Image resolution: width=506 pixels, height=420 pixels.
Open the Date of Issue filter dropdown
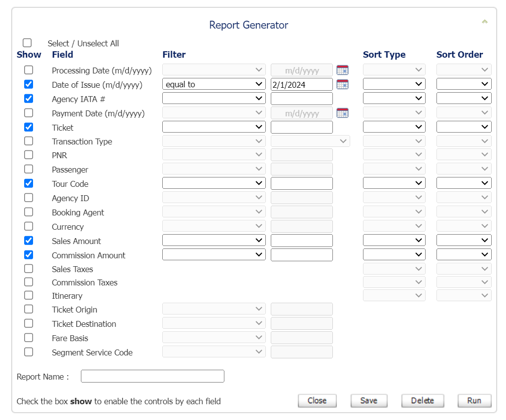pyautogui.click(x=214, y=84)
